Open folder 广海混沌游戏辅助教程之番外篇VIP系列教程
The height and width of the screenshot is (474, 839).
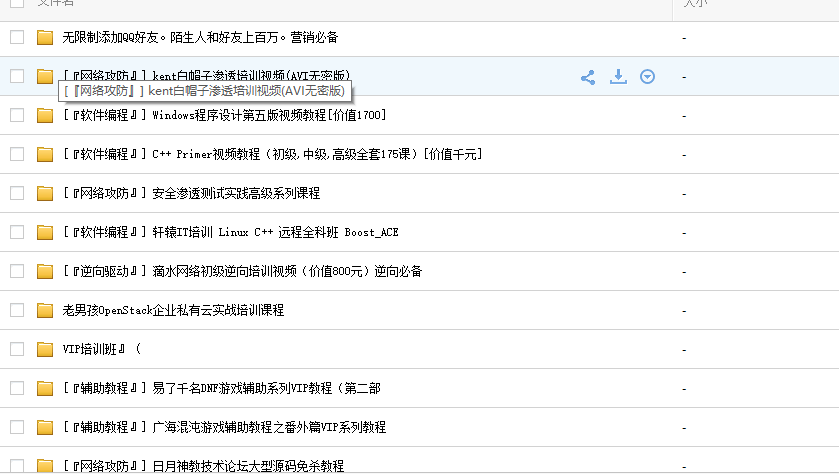(x=224, y=427)
